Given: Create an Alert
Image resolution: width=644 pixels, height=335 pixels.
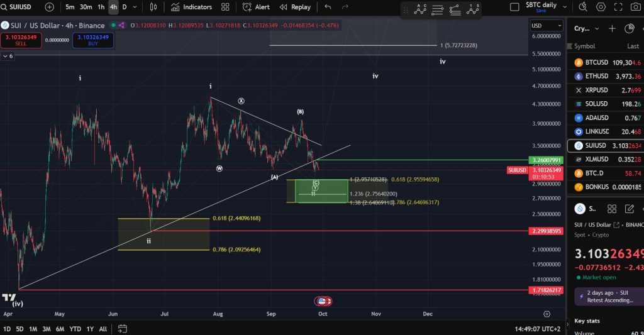Looking at the screenshot, I should click(256, 7).
